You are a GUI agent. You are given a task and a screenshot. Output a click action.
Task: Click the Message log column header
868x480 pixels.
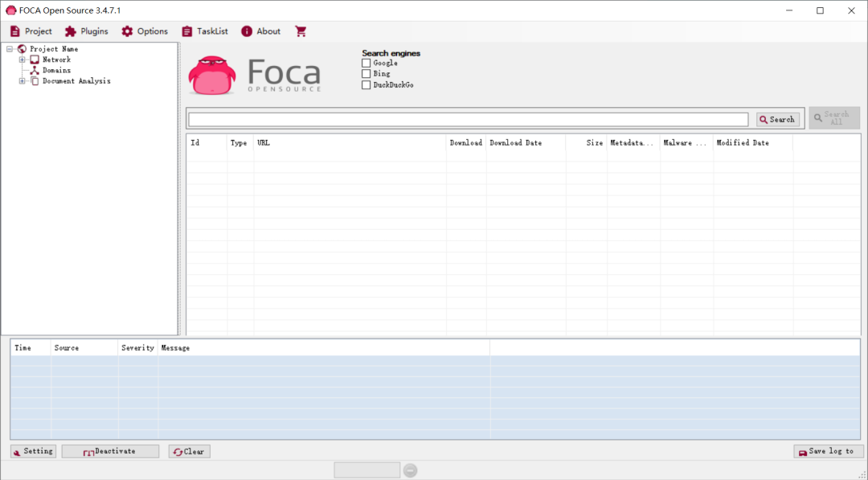[x=324, y=347]
